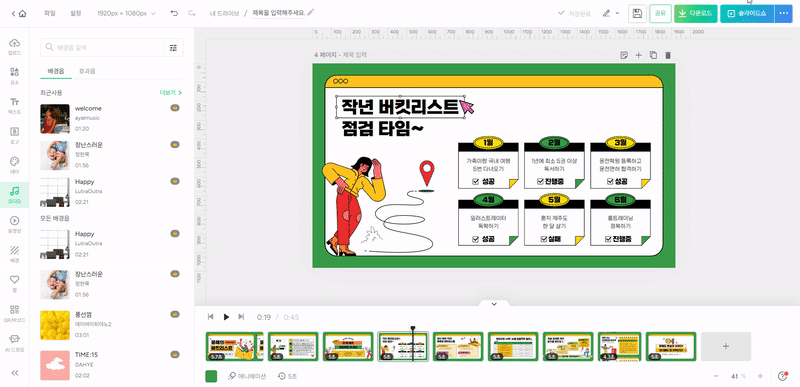Image resolution: width=800 pixels, height=387 pixels.
Task: Switch to the 배경음 tab
Action: (56, 71)
